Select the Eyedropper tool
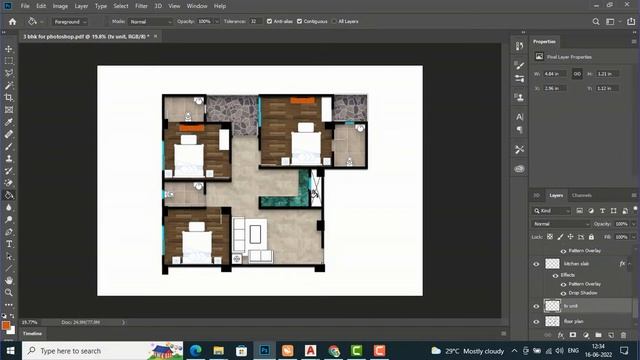This screenshot has width=640, height=360. pos(9,122)
